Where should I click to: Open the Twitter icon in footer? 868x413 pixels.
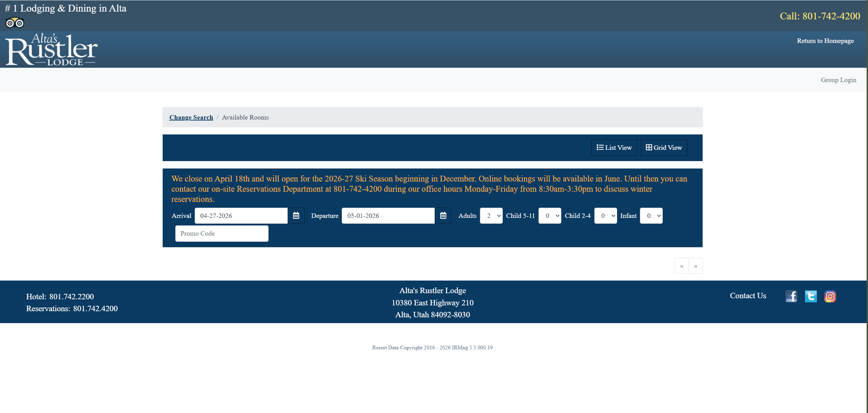click(810, 296)
